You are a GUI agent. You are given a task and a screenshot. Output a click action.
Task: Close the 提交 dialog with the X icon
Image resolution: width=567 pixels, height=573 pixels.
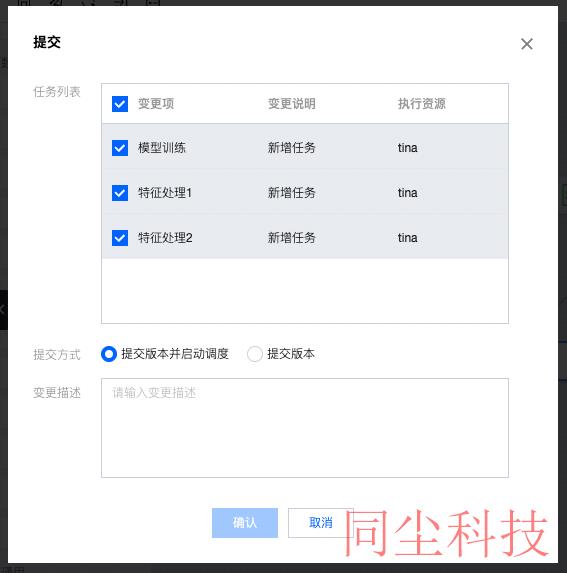[526, 44]
